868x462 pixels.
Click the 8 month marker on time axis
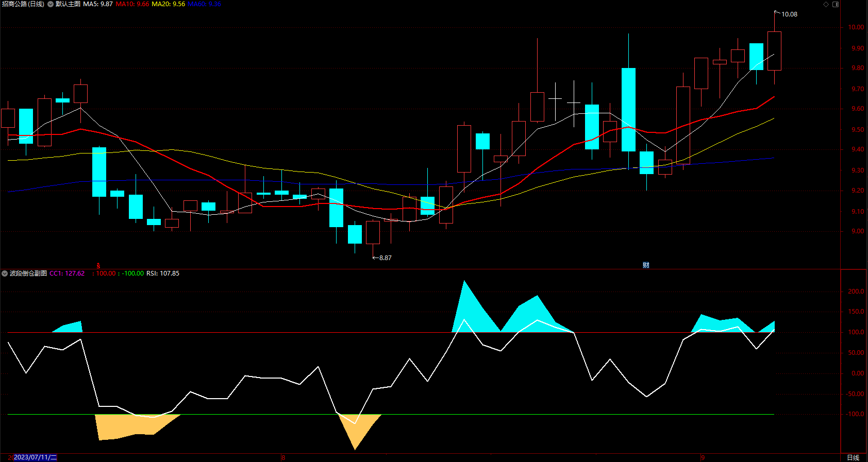pos(283,458)
